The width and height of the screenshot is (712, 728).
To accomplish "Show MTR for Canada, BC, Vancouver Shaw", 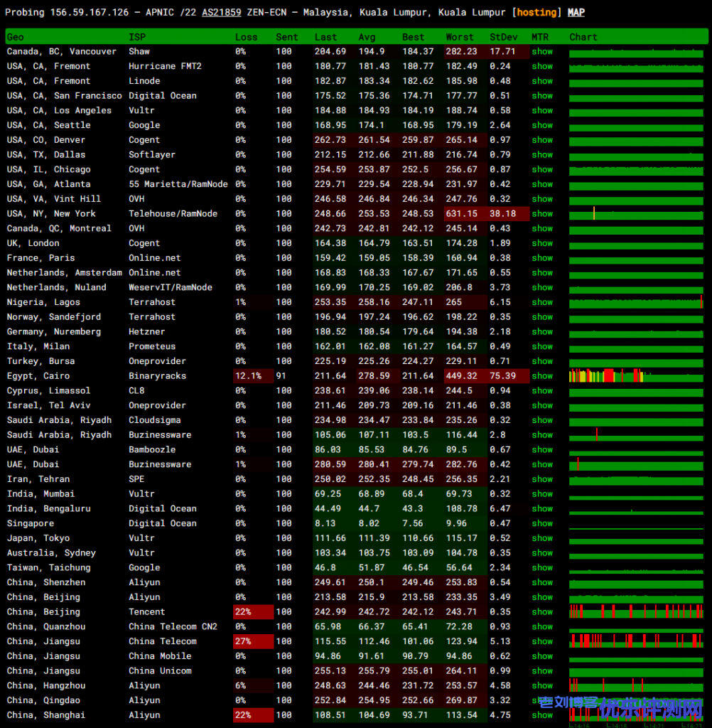I will (542, 51).
